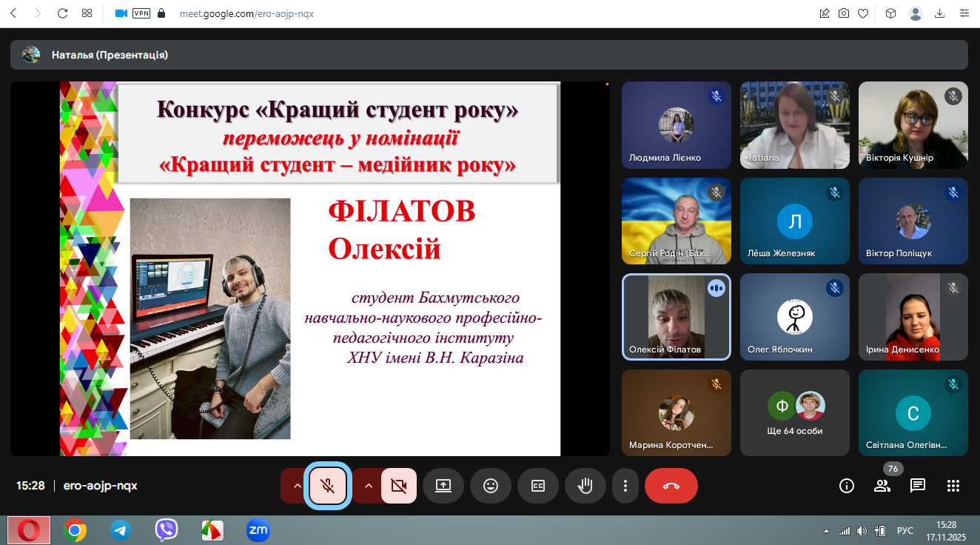Screen dimensions: 980x545
Task: Open the emoji reactions panel
Action: tap(490, 486)
